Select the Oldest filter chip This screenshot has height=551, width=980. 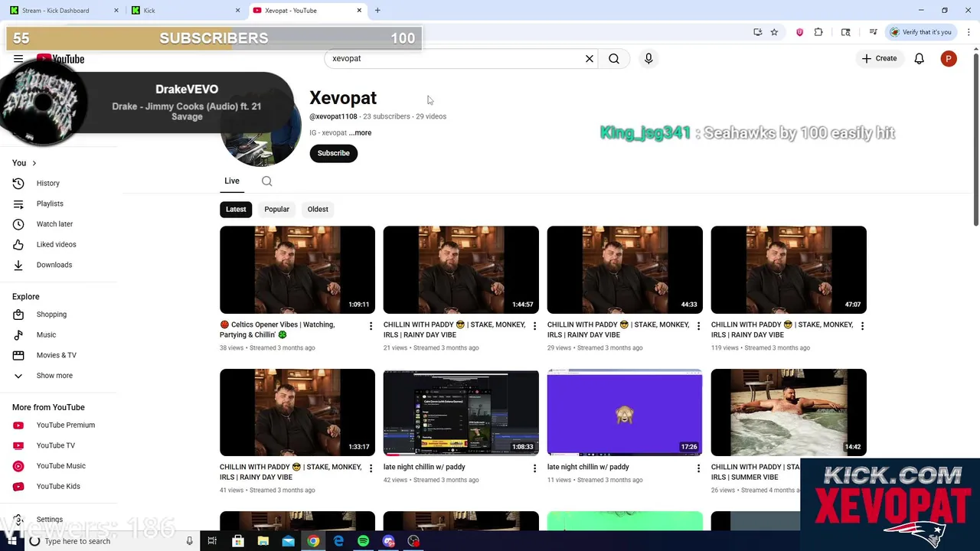[x=318, y=209]
